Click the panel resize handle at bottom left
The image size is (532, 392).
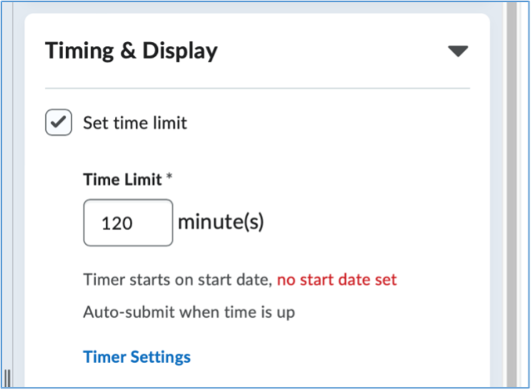pos(8,378)
